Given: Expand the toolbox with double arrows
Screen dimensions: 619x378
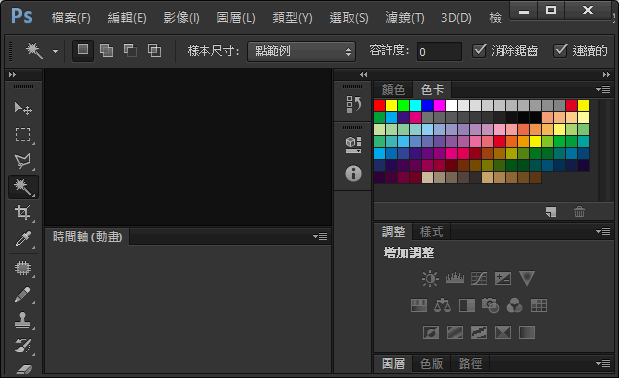Looking at the screenshot, I should 12,75.
